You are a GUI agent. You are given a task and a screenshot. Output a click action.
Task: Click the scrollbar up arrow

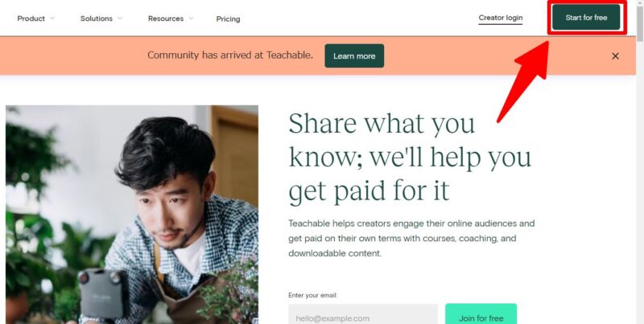tap(640, 3)
